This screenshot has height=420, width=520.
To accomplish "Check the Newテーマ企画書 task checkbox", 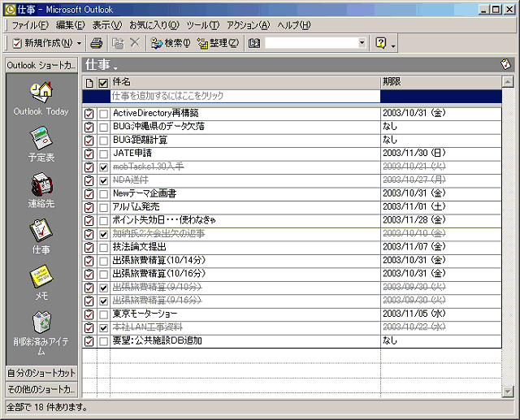I will tap(104, 194).
